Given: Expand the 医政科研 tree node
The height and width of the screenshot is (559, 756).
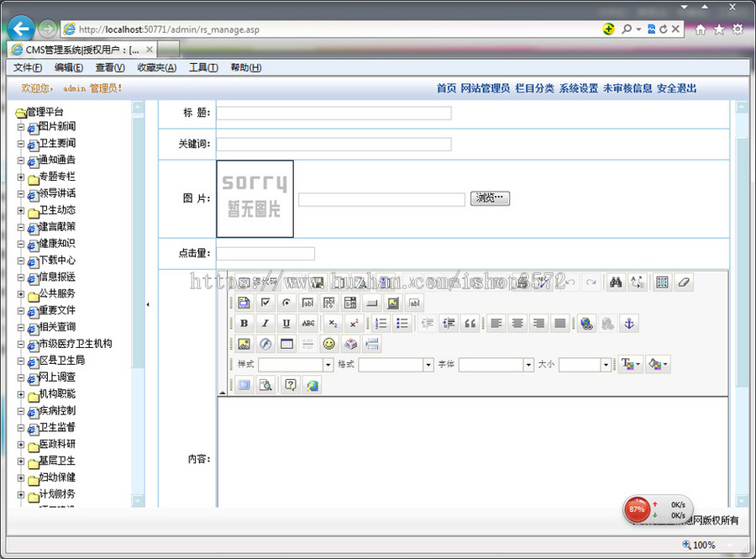Looking at the screenshot, I should [21, 444].
